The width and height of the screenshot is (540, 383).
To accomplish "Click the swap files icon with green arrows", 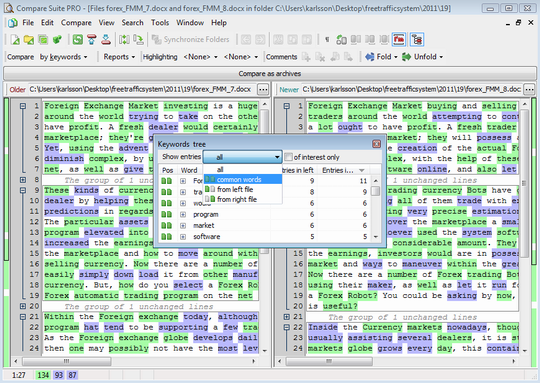I will pos(124,40).
